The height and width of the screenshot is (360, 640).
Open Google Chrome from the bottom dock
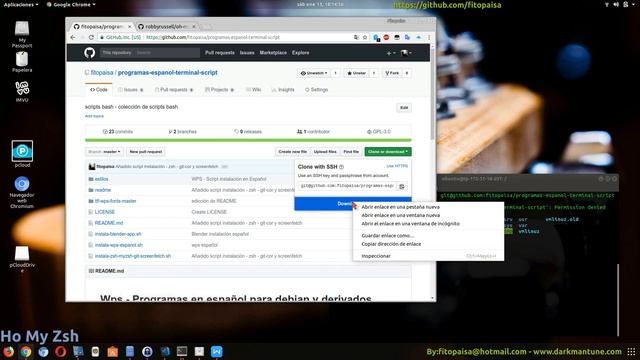tap(26, 351)
